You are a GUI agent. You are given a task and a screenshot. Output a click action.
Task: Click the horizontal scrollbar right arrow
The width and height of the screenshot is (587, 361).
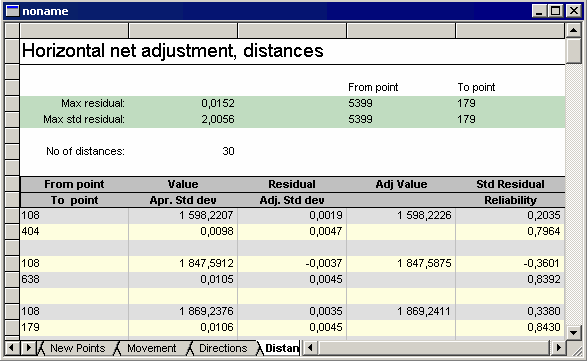coord(558,348)
